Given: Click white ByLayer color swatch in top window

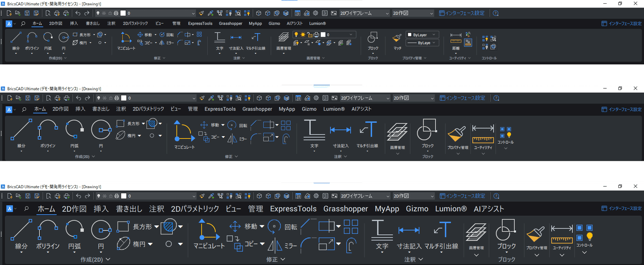Looking at the screenshot, I should pos(409,34).
